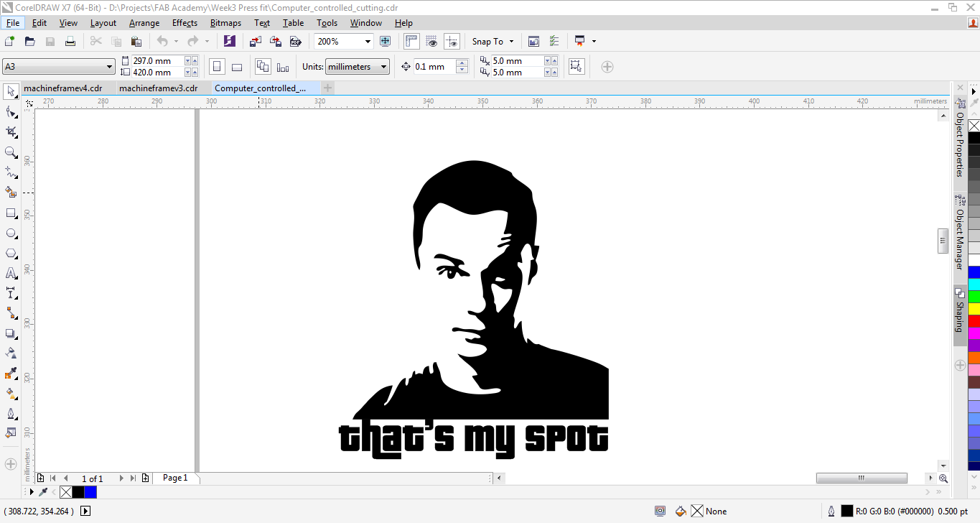Select the Text tool
The height and width of the screenshot is (523, 980).
tap(11, 273)
